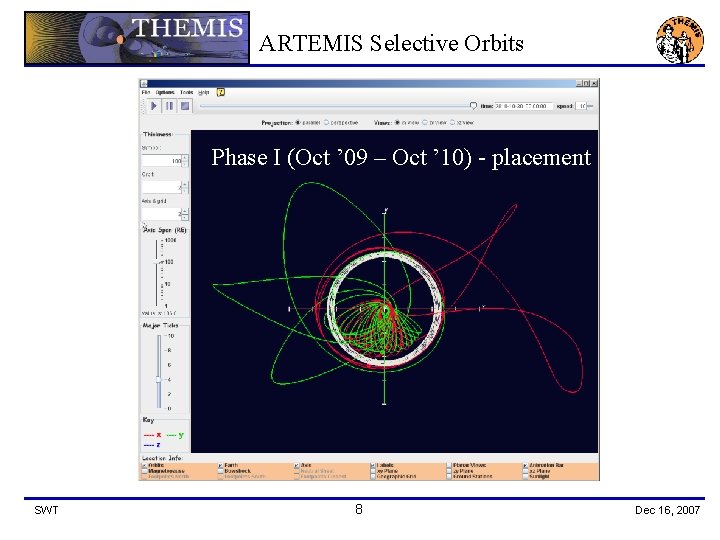
Task: Click the animation time slider handle
Action: [x=473, y=106]
